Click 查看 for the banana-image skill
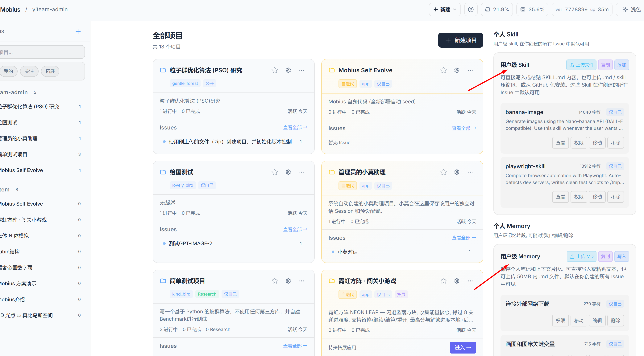Screen dimensions: 644x356 [560, 143]
